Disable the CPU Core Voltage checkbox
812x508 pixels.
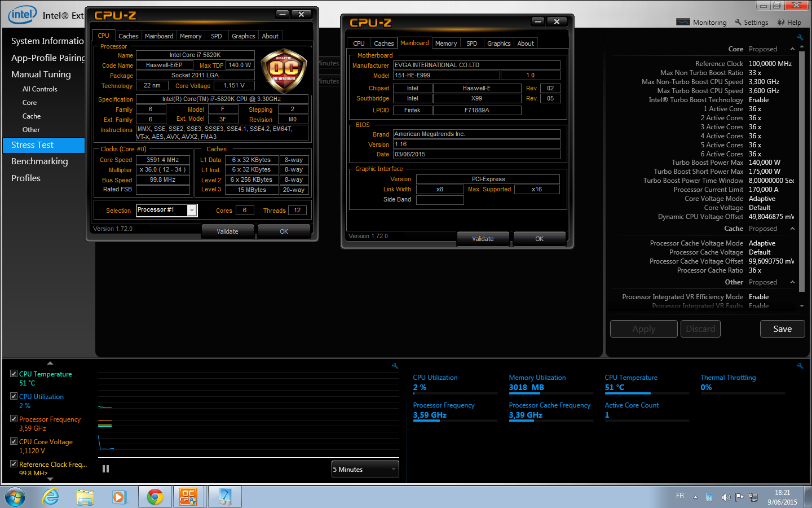click(x=14, y=441)
